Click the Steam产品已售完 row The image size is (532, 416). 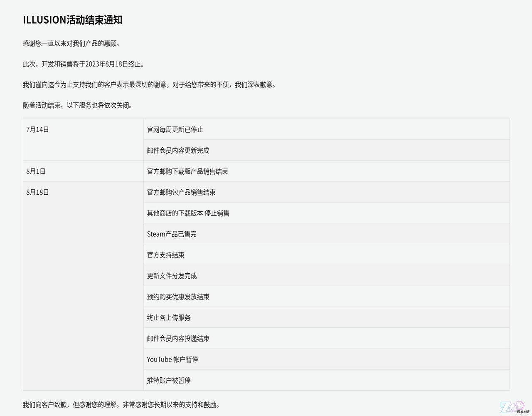172,234
